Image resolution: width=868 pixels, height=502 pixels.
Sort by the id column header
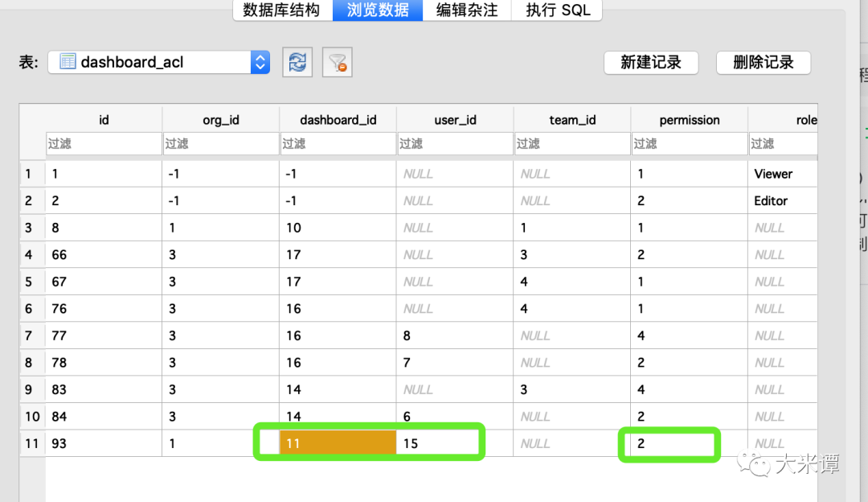click(104, 120)
